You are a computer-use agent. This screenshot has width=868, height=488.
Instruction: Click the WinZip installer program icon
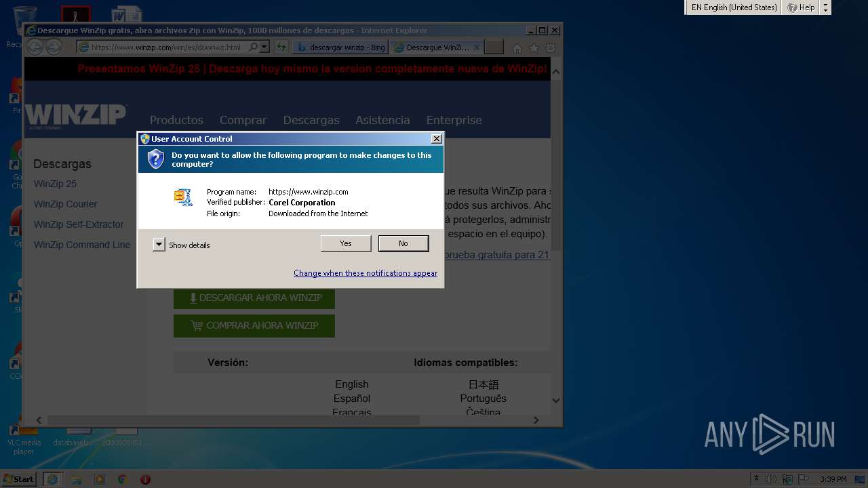coord(183,197)
